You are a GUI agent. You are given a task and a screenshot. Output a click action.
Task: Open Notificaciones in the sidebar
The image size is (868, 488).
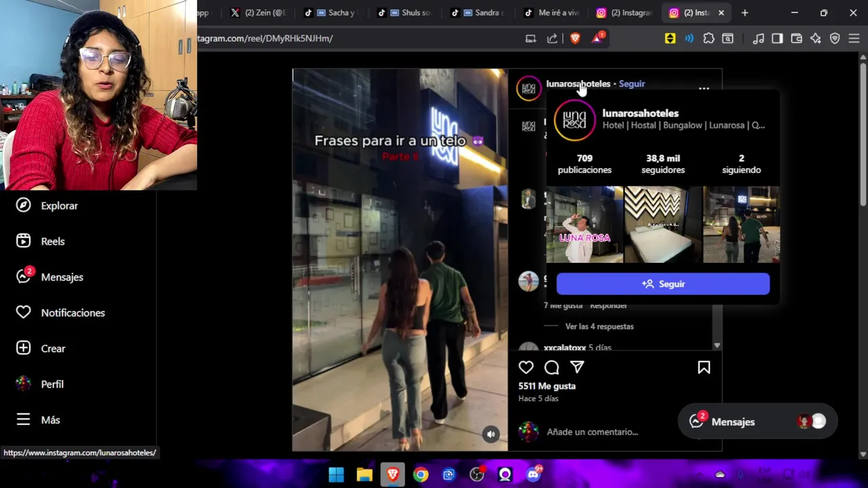(x=61, y=312)
